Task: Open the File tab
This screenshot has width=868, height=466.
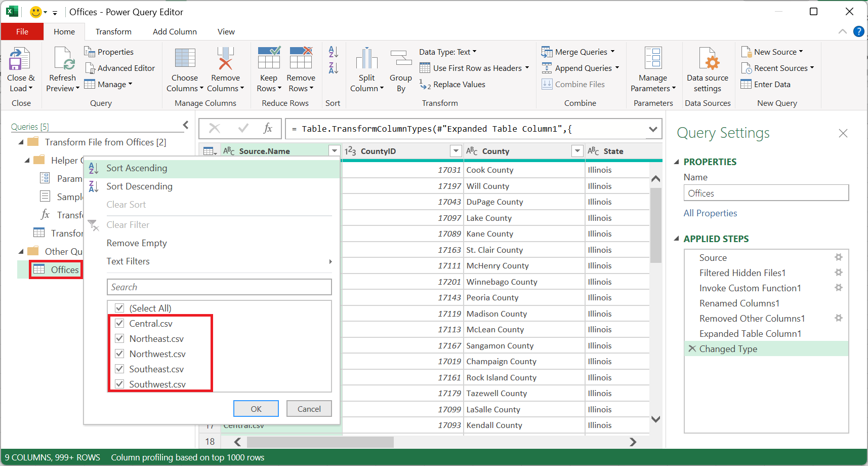Action: click(x=22, y=31)
